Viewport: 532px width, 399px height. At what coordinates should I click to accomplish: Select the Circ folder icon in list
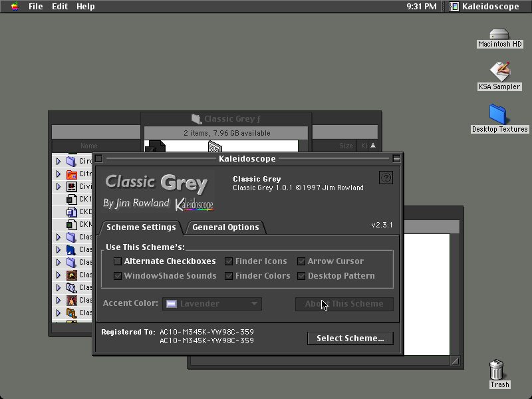71,161
